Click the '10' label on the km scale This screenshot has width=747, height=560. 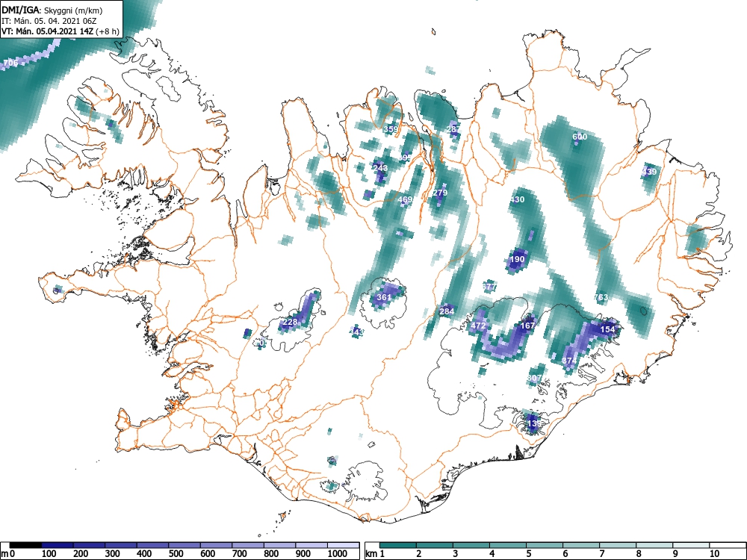tap(714, 554)
